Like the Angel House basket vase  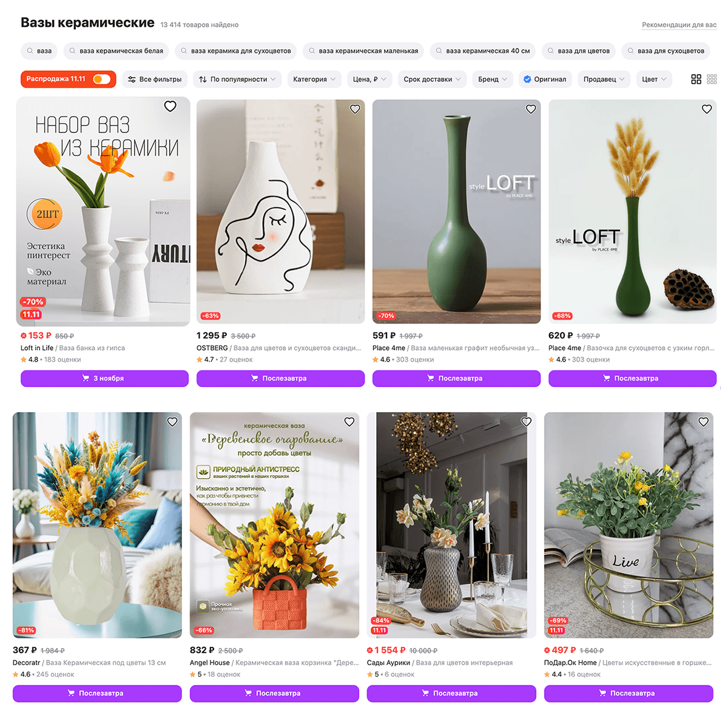pyautogui.click(x=349, y=422)
